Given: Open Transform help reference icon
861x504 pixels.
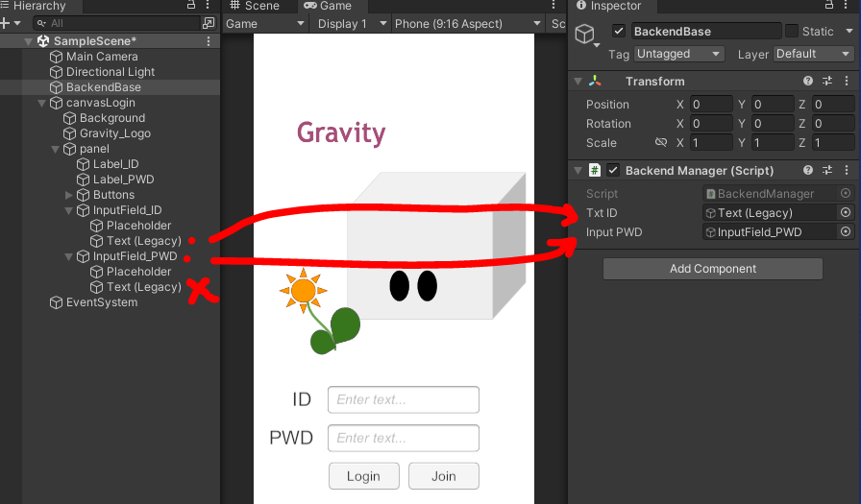Looking at the screenshot, I should pyautogui.click(x=808, y=81).
